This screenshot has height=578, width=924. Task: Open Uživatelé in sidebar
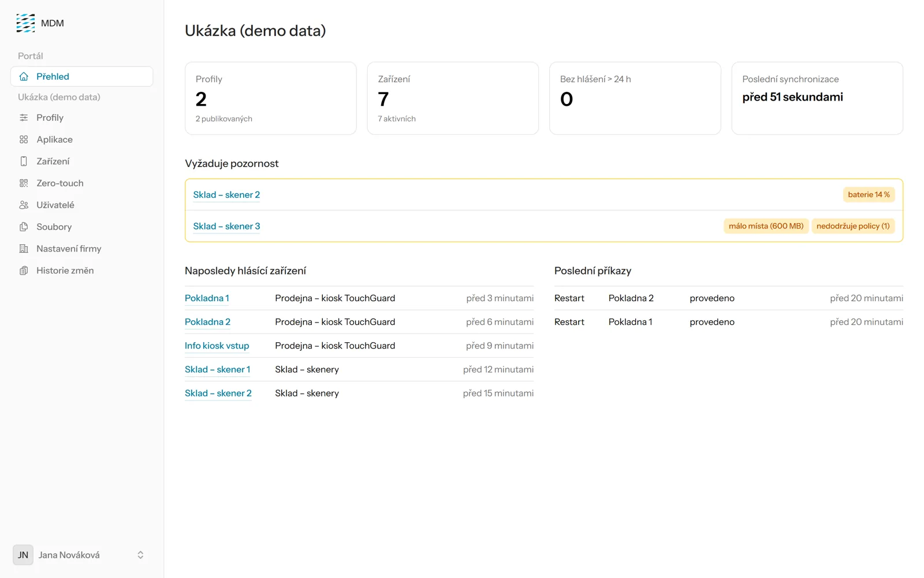coord(81,205)
